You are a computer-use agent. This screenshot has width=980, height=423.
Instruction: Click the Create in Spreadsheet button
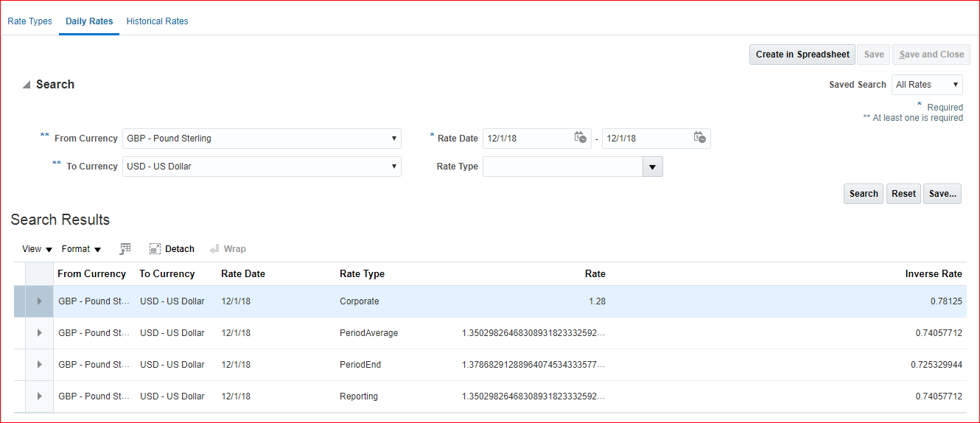click(x=802, y=55)
